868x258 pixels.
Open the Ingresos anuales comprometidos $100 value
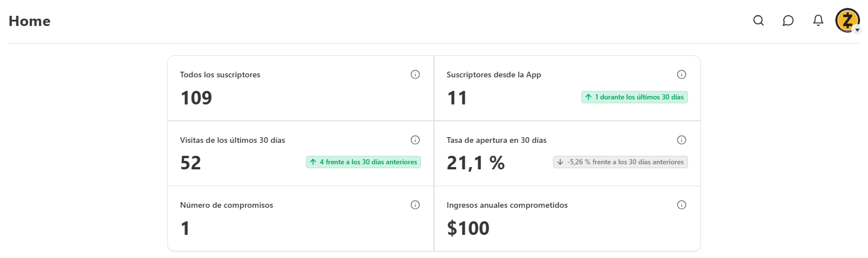point(468,229)
